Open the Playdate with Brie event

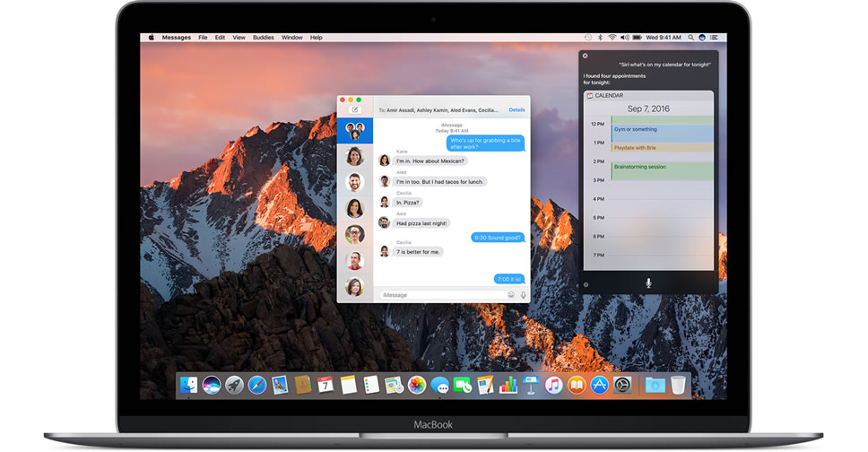click(x=662, y=148)
